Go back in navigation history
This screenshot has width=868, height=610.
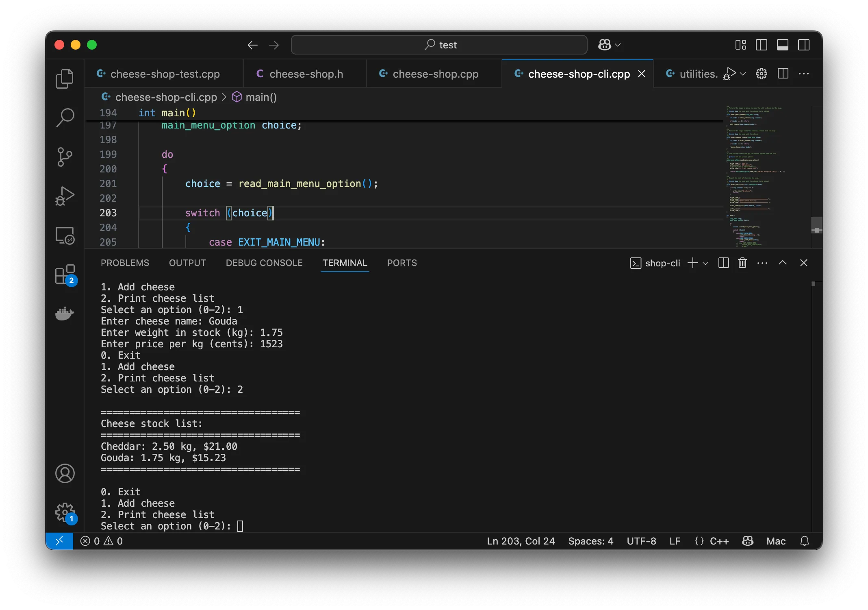click(253, 45)
